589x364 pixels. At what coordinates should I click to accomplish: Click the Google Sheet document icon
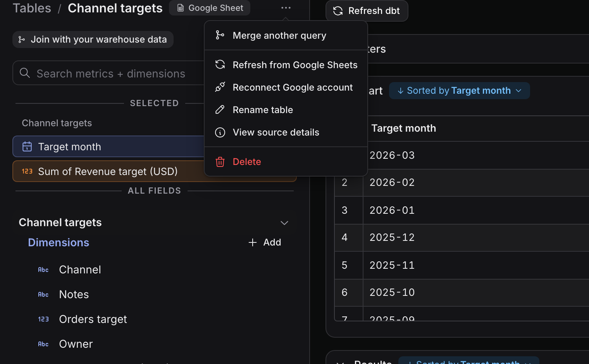click(181, 8)
